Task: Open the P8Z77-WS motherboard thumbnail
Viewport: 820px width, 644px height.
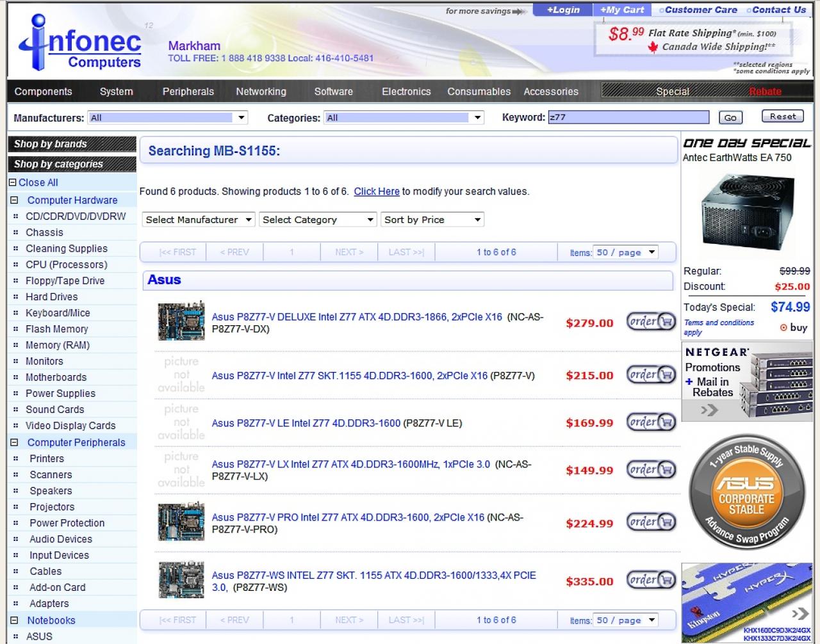Action: [181, 579]
